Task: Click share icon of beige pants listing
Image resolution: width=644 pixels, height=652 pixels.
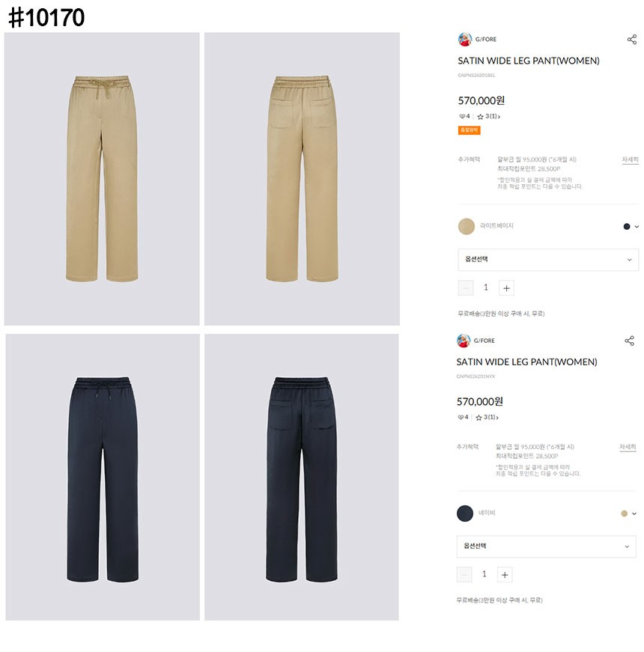Action: (x=631, y=40)
